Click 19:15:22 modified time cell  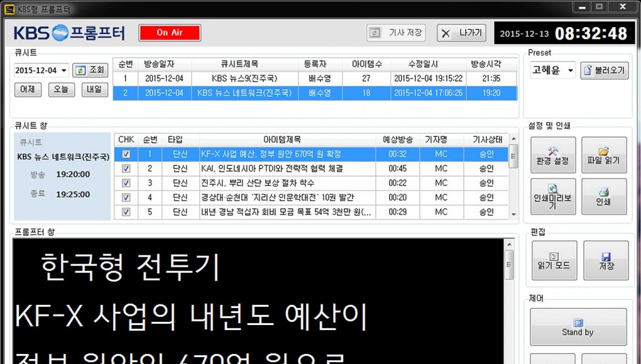click(x=428, y=78)
